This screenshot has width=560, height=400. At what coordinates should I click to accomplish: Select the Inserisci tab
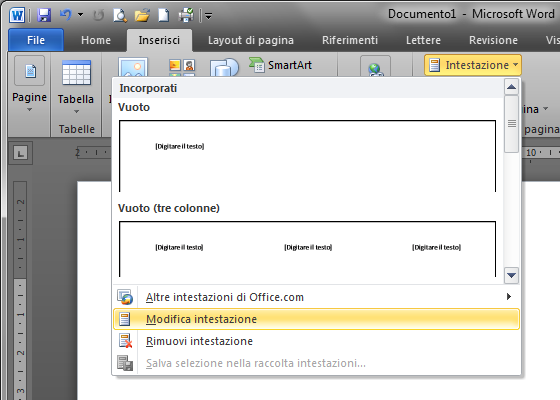pos(159,40)
